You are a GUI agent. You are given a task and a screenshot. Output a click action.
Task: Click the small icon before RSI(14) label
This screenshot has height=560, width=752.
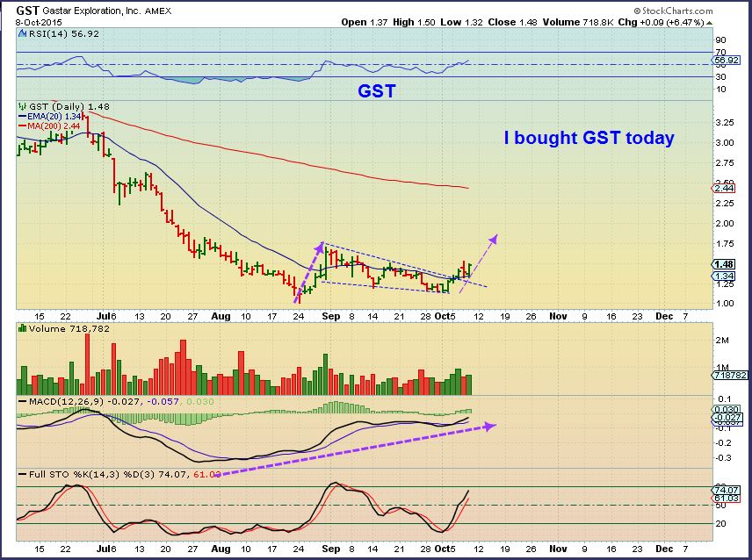[x=23, y=33]
